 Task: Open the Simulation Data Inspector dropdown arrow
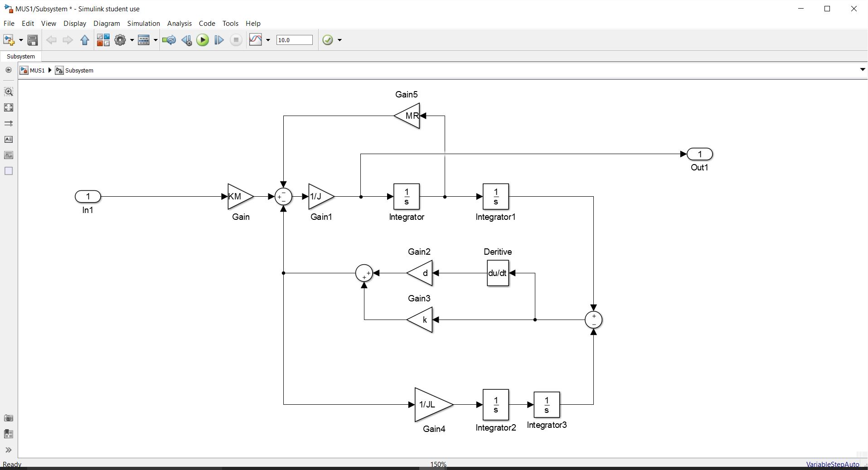(268, 40)
